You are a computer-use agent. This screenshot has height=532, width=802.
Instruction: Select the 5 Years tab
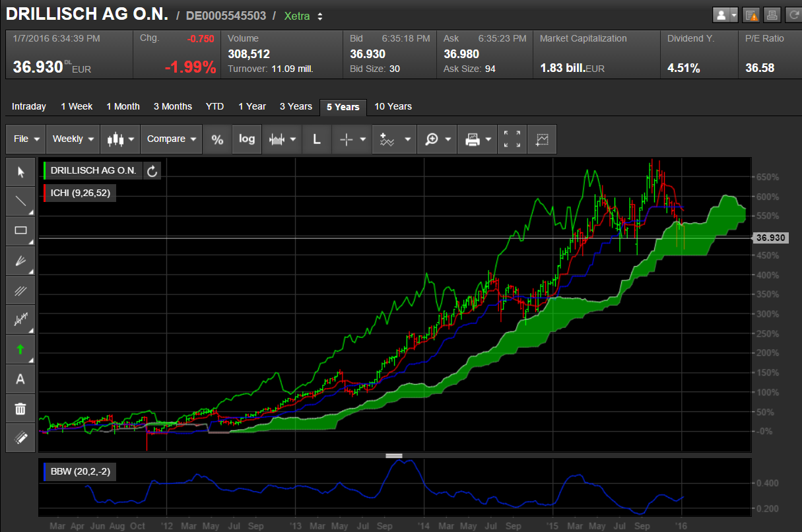(343, 107)
